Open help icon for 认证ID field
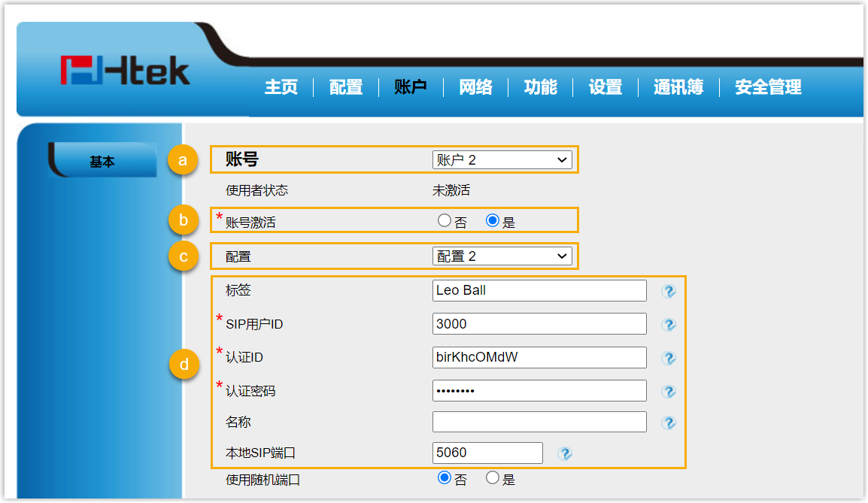Viewport: 868px width, 503px height. [x=669, y=358]
